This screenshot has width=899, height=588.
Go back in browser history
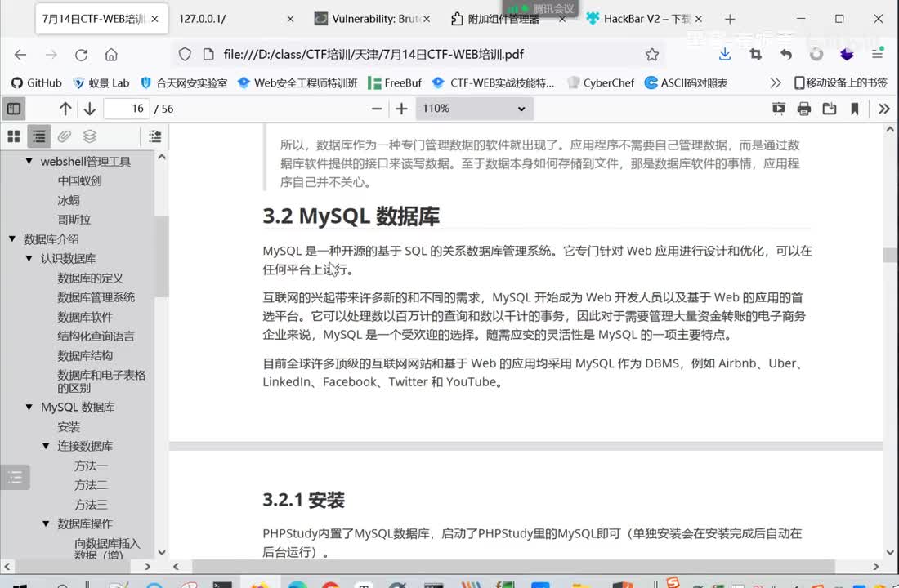[x=20, y=55]
